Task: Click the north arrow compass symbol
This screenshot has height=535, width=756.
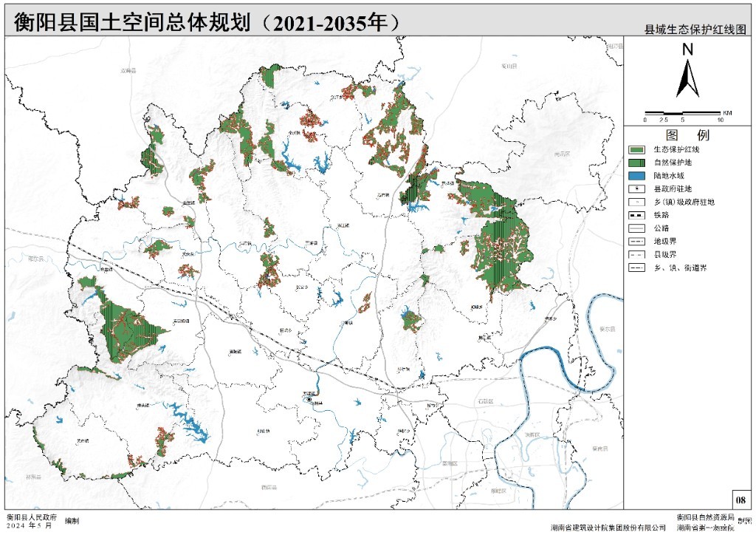Action: coord(688,72)
